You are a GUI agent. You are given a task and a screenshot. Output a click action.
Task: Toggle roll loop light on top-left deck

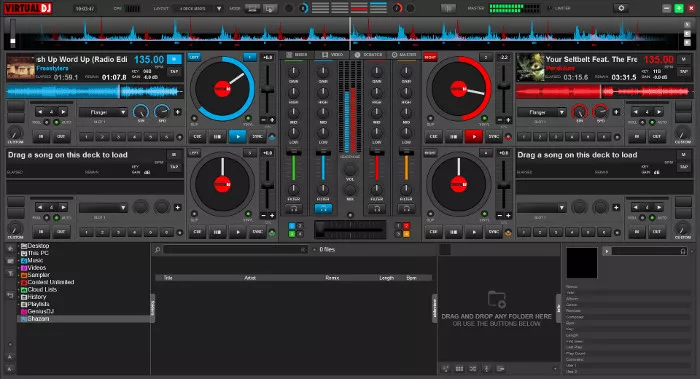pos(46,122)
